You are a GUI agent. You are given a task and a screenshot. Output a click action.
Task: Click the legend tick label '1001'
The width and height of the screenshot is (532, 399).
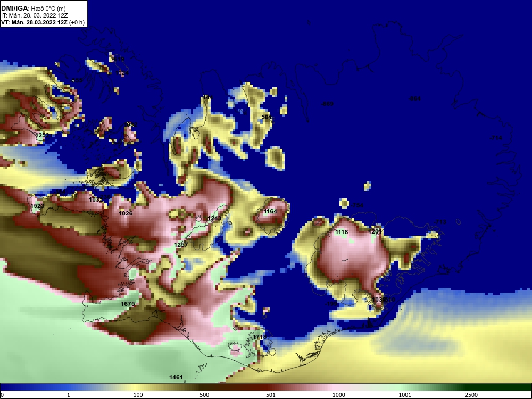(405, 395)
